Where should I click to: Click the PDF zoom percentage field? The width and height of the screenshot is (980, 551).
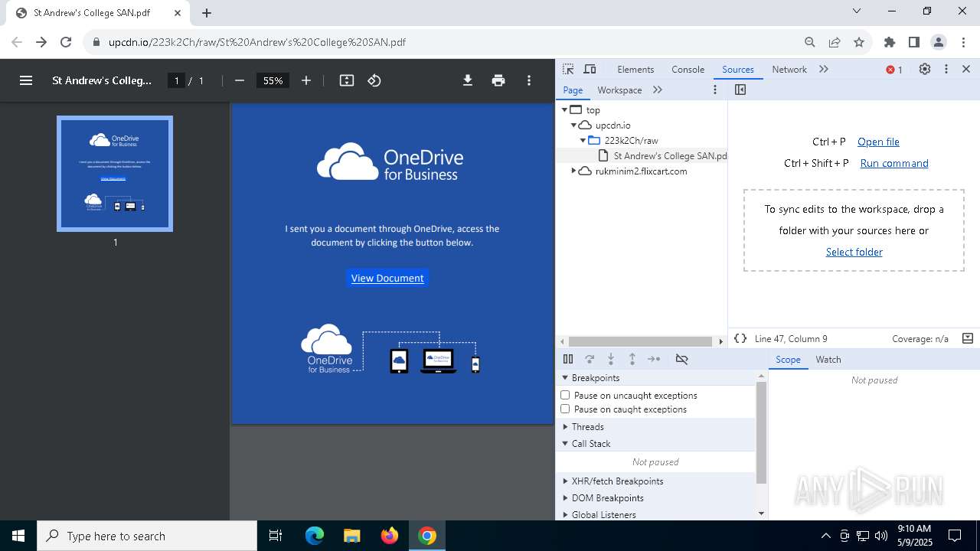[273, 80]
